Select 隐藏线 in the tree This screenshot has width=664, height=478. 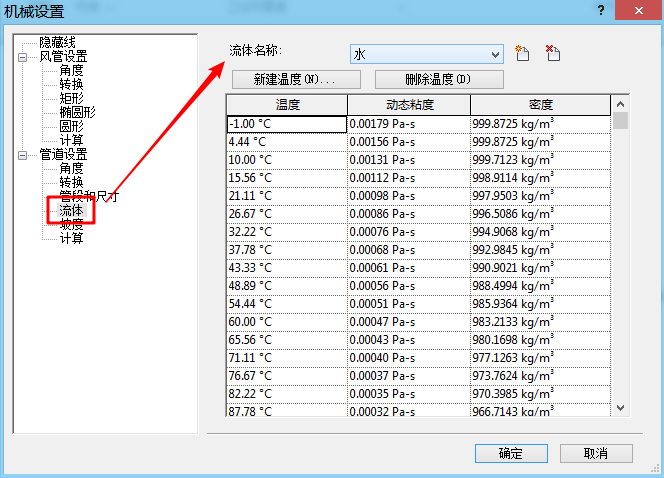click(58, 42)
